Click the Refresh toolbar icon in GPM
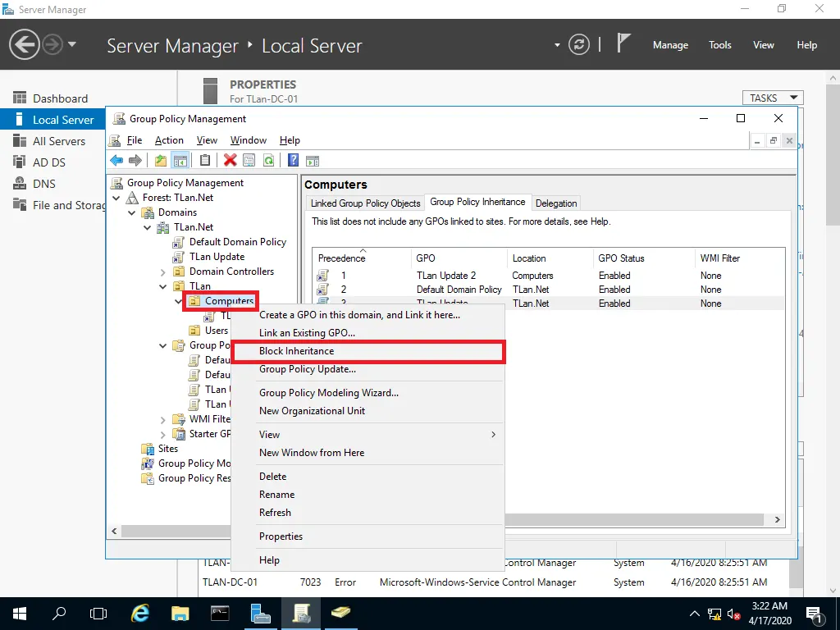 267,161
